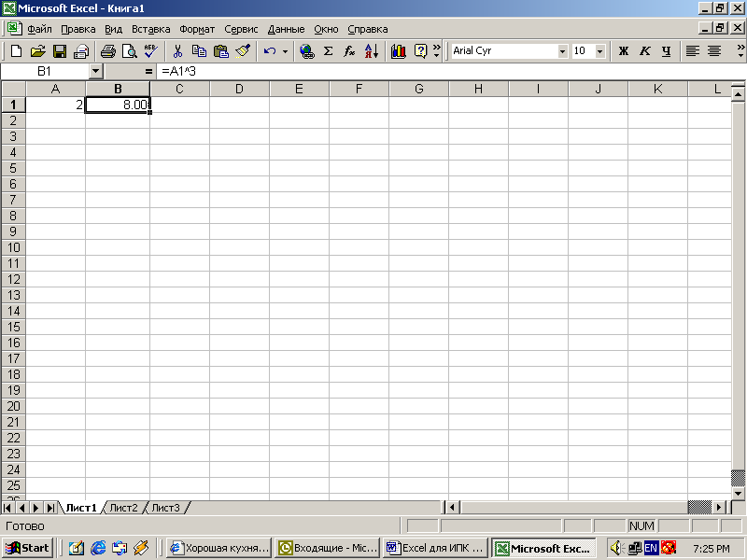This screenshot has width=747, height=560.
Task: Show more standard toolbar buttons chevron
Action: (436, 51)
